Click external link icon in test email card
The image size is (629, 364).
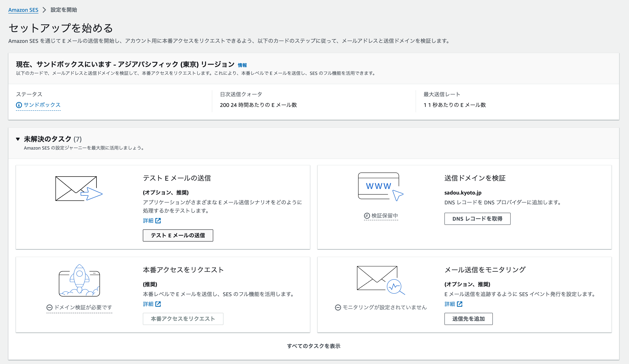point(158,220)
